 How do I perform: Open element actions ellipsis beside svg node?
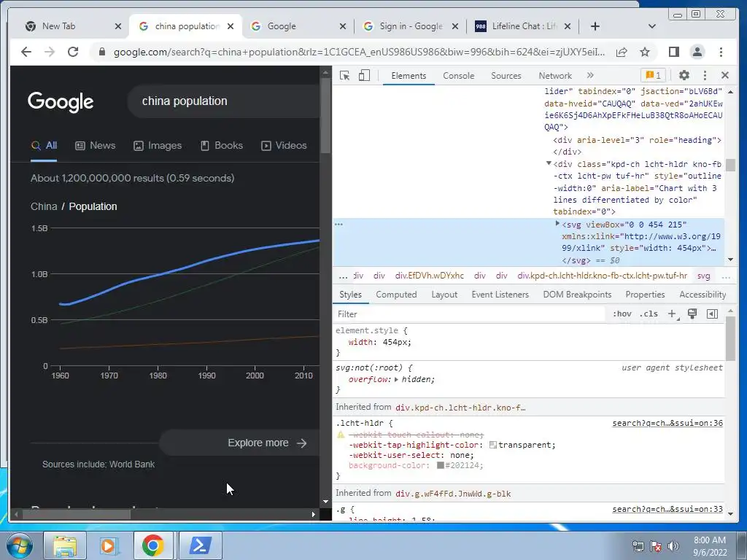pos(338,224)
